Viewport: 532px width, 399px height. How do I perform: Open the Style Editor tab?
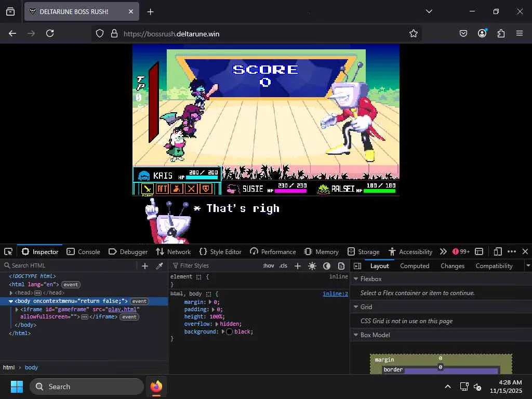click(x=220, y=252)
